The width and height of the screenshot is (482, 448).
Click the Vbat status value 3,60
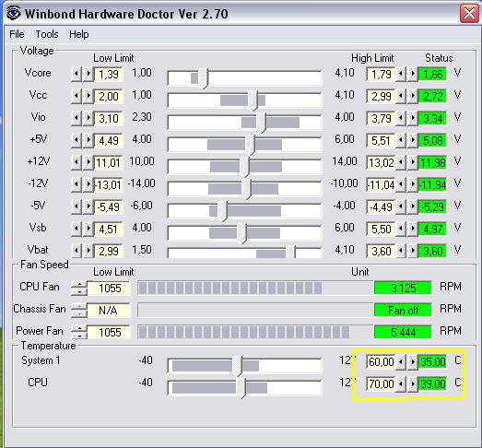[x=432, y=252]
